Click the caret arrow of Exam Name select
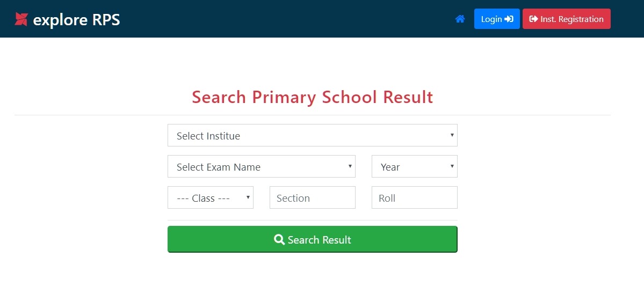The image size is (644, 294). (350, 166)
